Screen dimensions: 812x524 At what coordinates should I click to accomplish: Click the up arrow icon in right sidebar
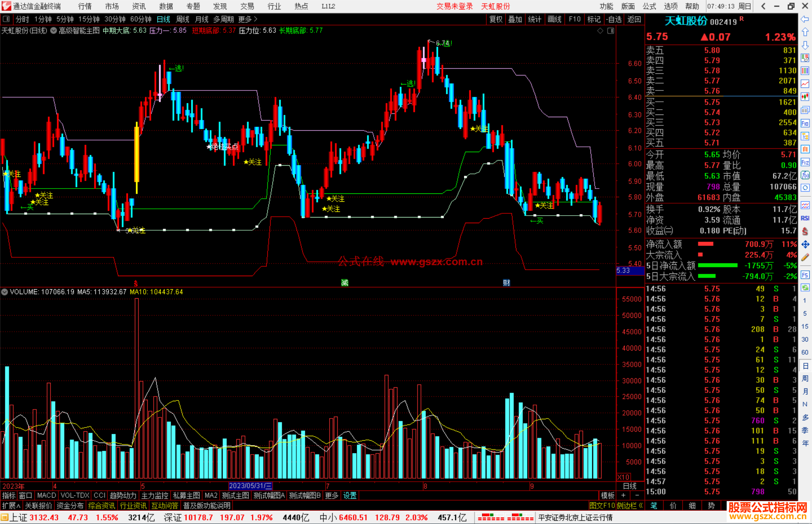pyautogui.click(x=805, y=32)
